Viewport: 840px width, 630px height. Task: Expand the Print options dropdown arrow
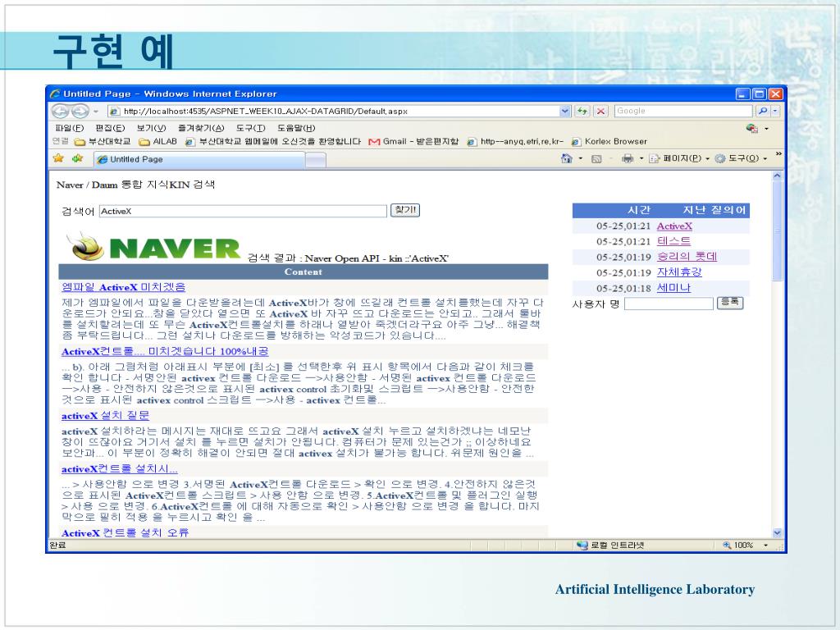point(641,158)
